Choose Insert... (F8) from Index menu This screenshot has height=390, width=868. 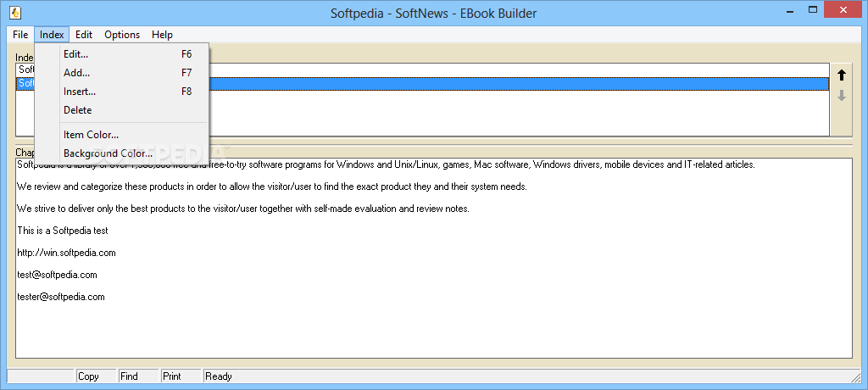click(122, 92)
